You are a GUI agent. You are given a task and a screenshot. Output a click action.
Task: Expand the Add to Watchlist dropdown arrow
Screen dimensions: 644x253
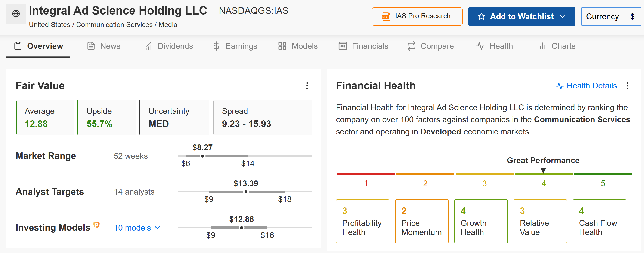point(562,16)
